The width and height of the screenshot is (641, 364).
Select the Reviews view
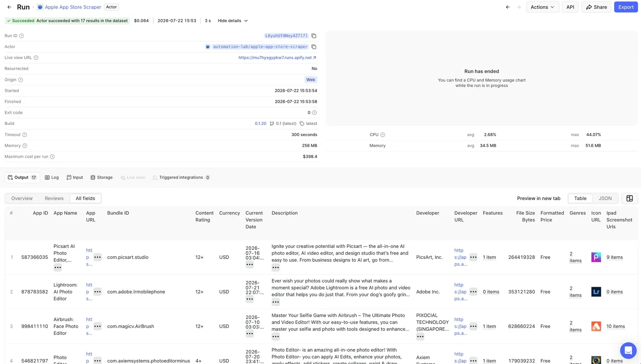[x=54, y=198]
